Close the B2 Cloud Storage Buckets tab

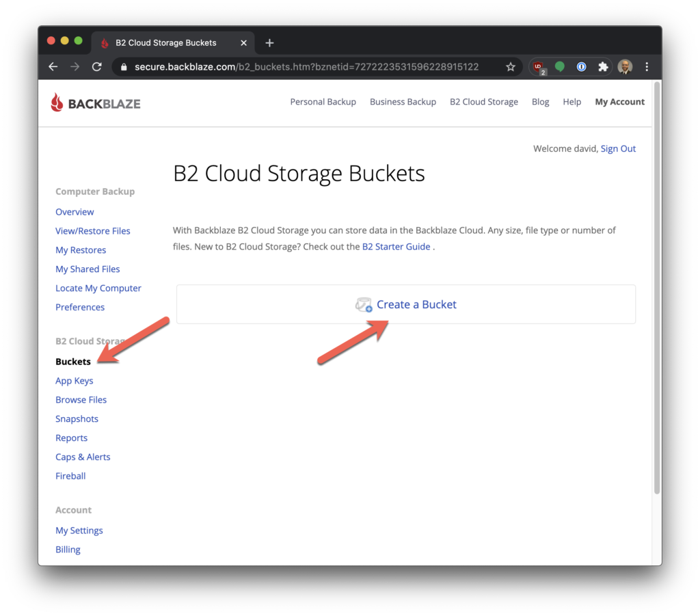click(244, 42)
